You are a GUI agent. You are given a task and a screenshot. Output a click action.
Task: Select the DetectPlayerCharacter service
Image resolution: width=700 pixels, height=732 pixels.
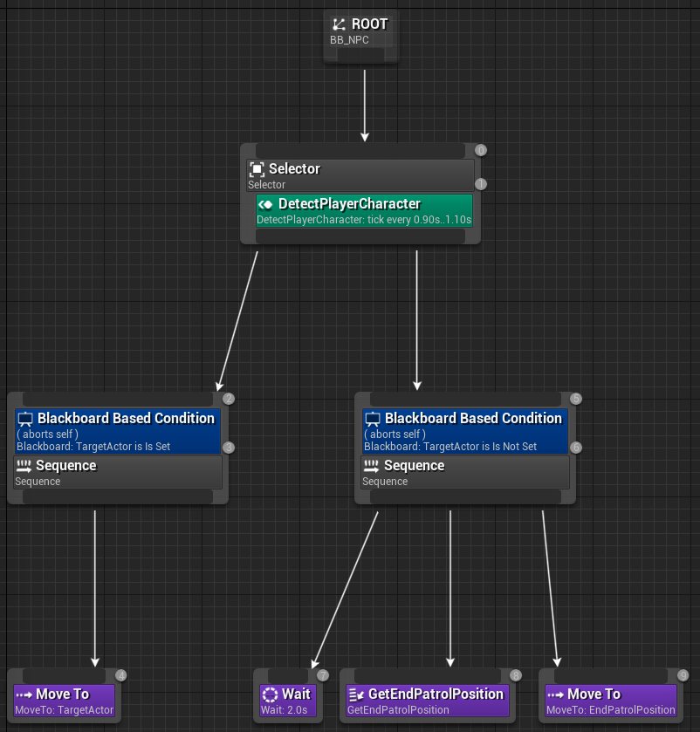point(364,211)
